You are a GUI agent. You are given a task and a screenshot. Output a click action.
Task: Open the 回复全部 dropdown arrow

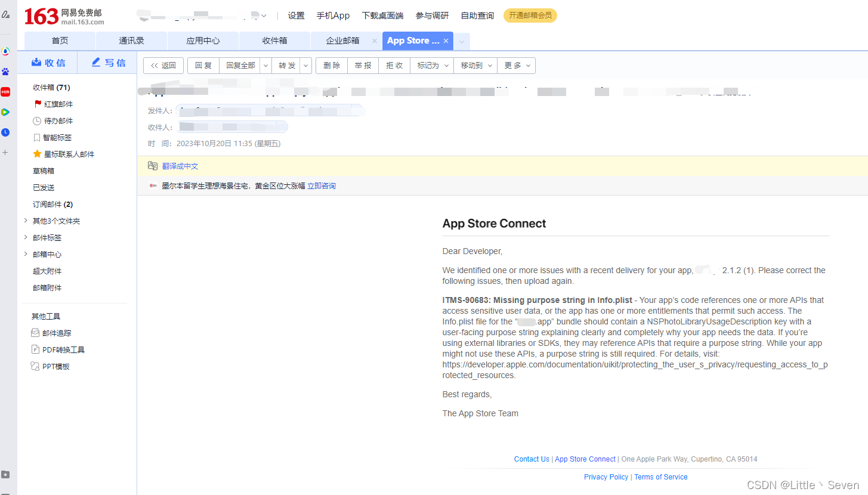(265, 66)
